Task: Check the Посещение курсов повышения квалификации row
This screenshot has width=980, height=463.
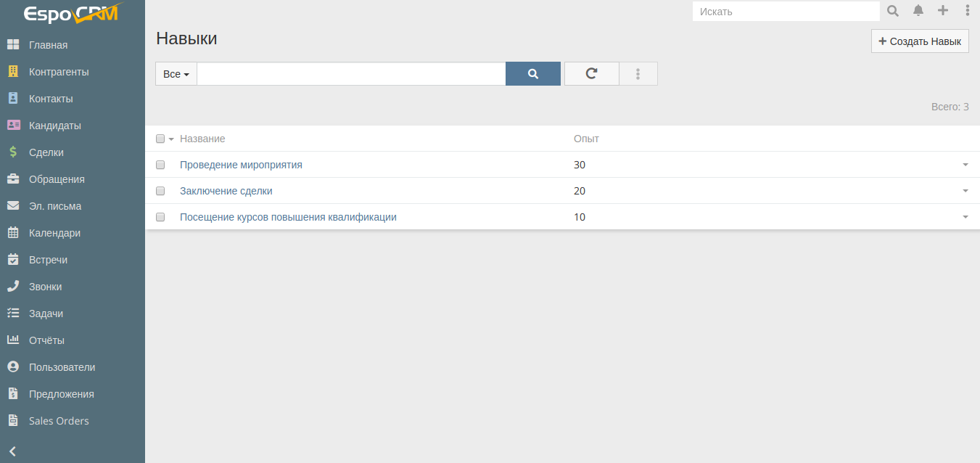Action: coord(160,217)
